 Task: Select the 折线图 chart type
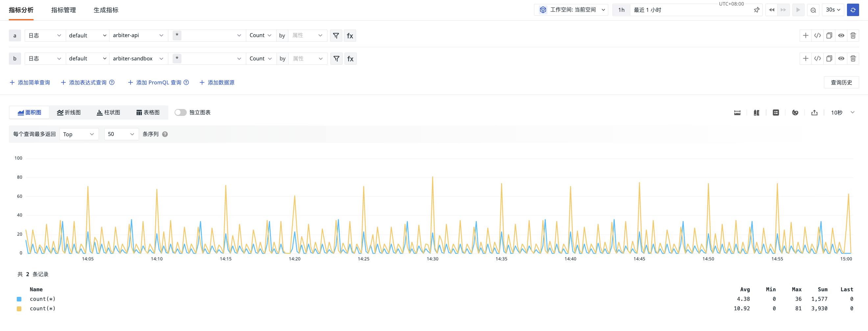coord(69,112)
